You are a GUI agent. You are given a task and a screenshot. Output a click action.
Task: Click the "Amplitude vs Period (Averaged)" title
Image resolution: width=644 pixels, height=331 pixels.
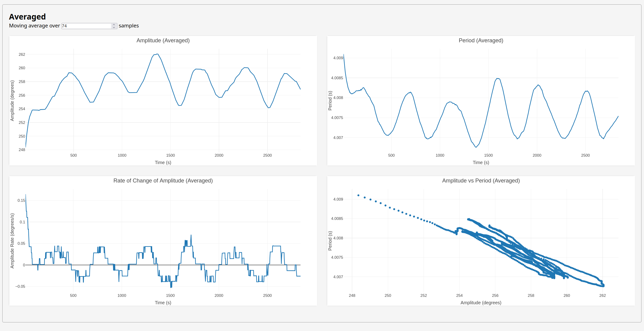coord(481,181)
